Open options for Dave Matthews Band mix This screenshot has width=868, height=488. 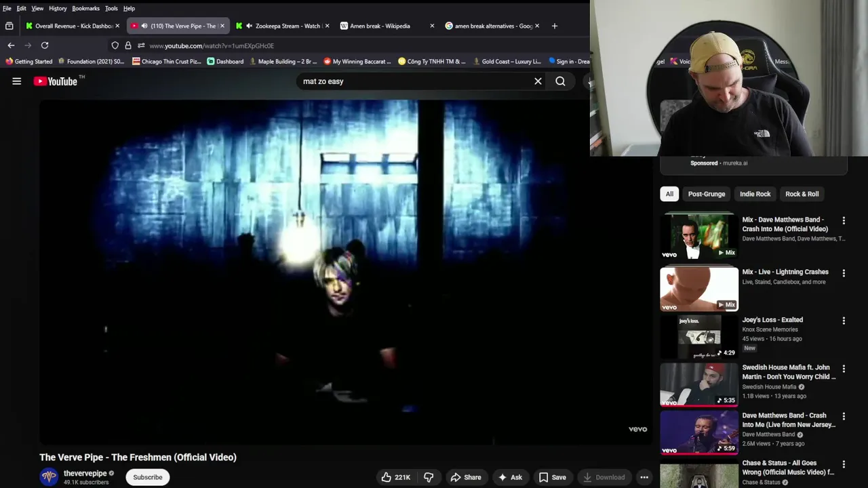tap(844, 221)
